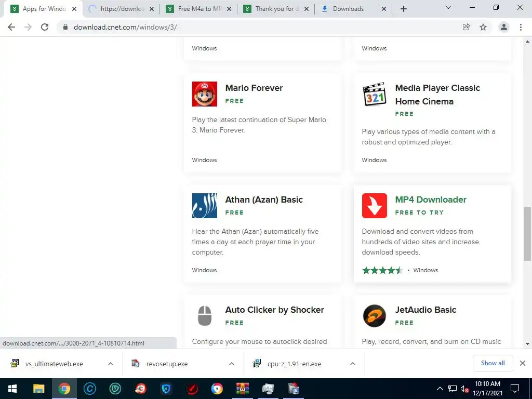532x399 pixels.
Task: View site information via the lock icon
Action: coord(65,27)
